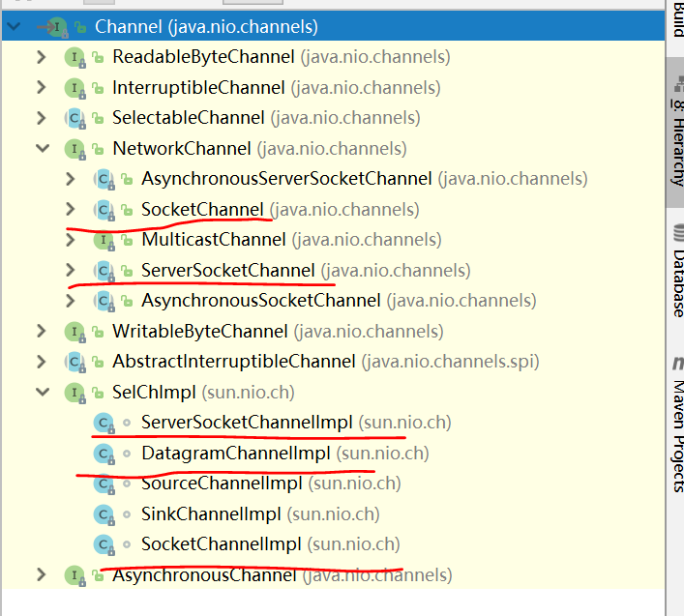Expand the ReadableByteChannel node
Screen dimensions: 684x616
(41, 57)
